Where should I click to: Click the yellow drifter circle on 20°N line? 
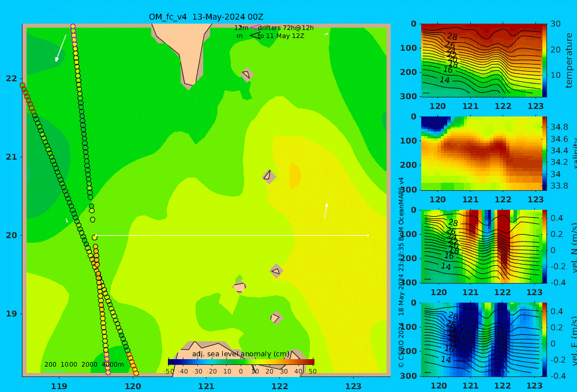tap(95, 238)
